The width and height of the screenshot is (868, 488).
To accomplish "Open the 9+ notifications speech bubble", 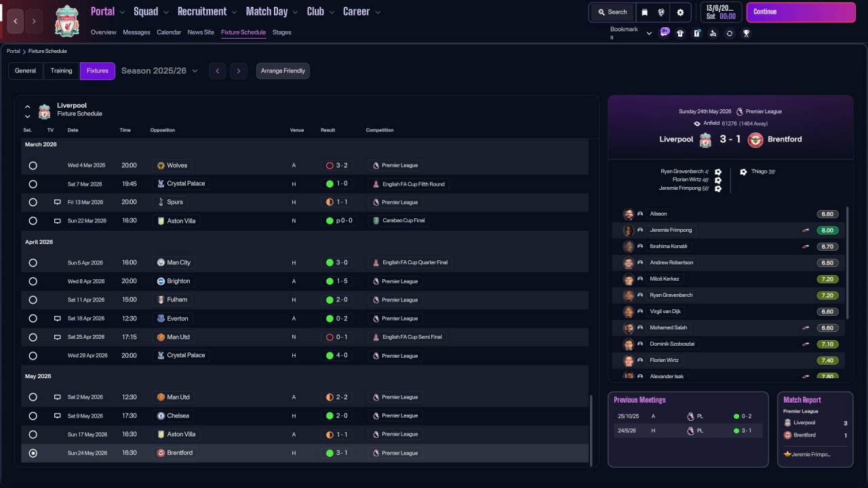I will pos(665,32).
